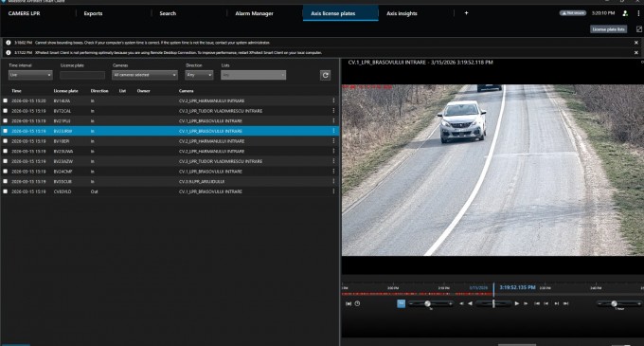644x346 pixels.
Task: Adjust the timeline span slider labeled 1 hour
Action: click(x=614, y=303)
